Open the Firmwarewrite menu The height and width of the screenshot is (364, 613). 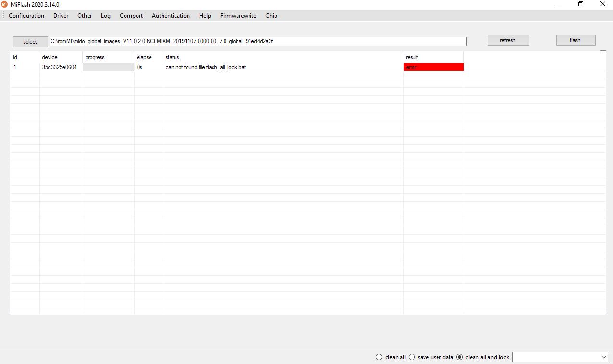(x=238, y=16)
